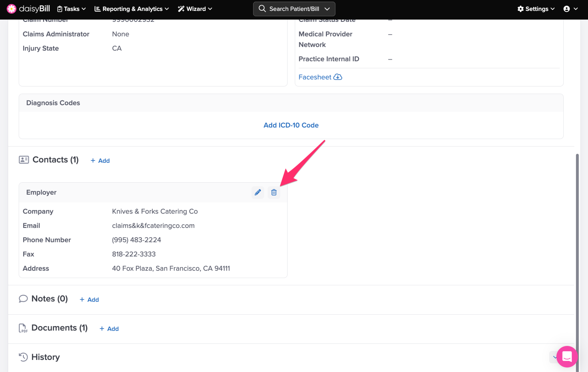Edit the Employer contact with pencil icon
Image resolution: width=588 pixels, height=372 pixels.
tap(258, 192)
